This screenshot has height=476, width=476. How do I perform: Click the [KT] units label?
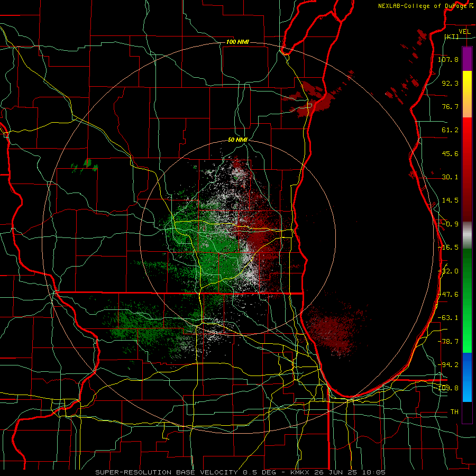[x=452, y=37]
